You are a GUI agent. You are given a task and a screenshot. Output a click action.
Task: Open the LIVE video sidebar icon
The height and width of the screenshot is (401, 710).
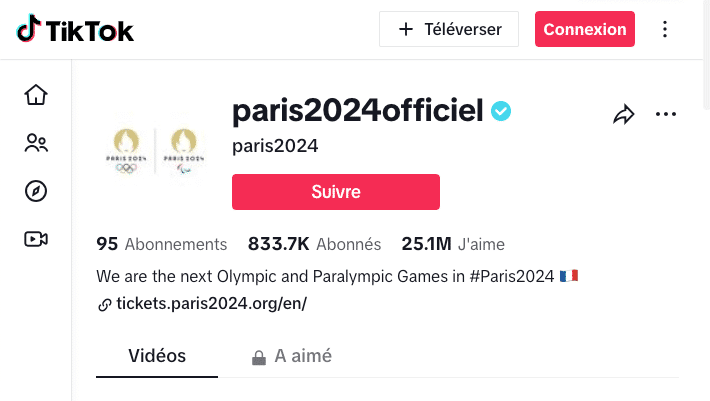(36, 239)
